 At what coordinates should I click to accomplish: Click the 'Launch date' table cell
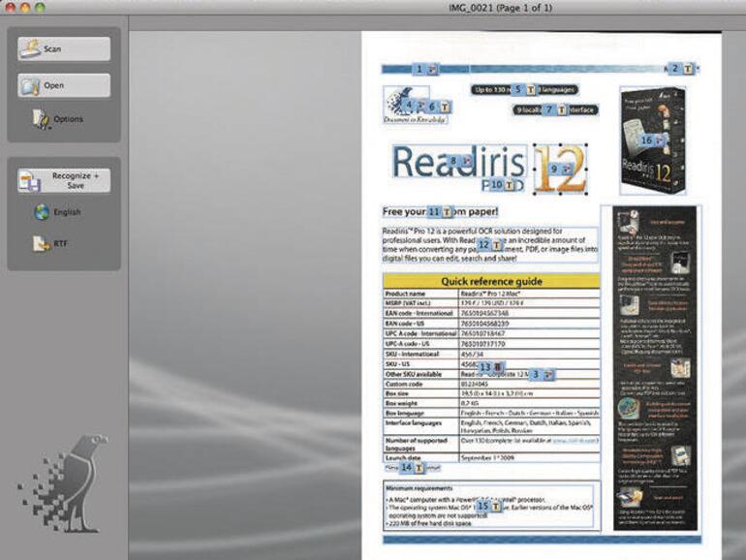pyautogui.click(x=420, y=457)
